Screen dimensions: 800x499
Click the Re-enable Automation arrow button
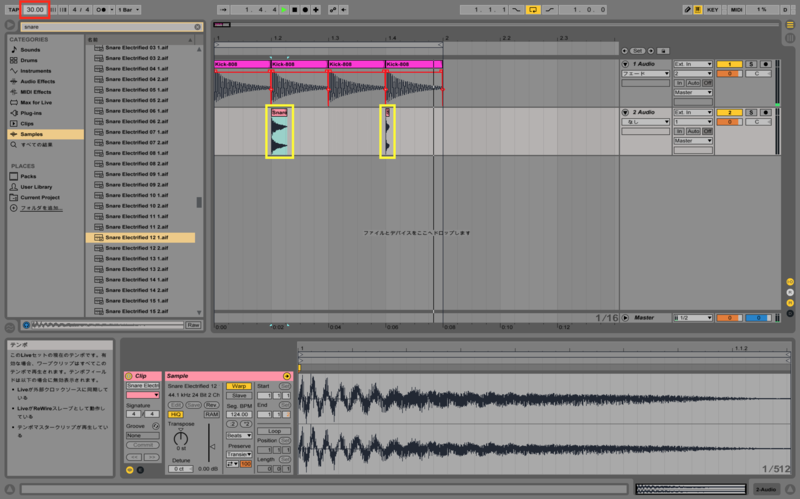(344, 10)
